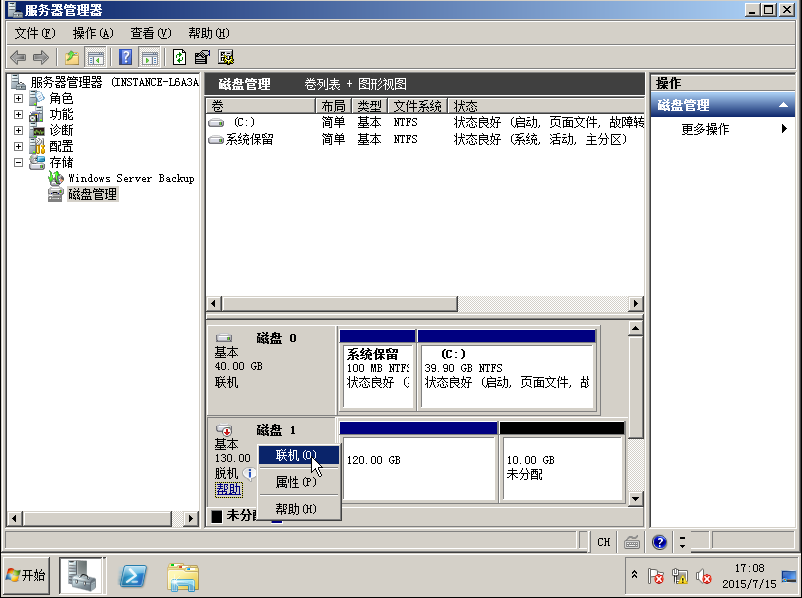Expand the 功能 tree node
802x598 pixels.
click(18, 115)
